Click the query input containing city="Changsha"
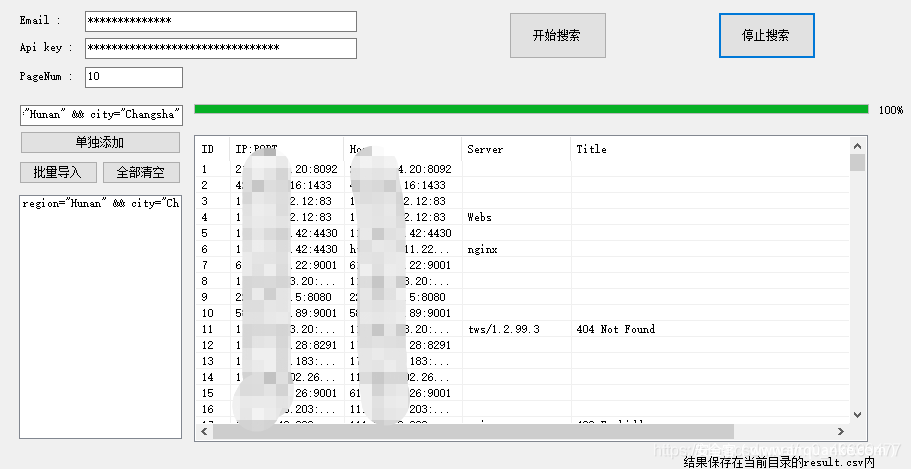Screen dimensions: 911x469 click(100, 114)
